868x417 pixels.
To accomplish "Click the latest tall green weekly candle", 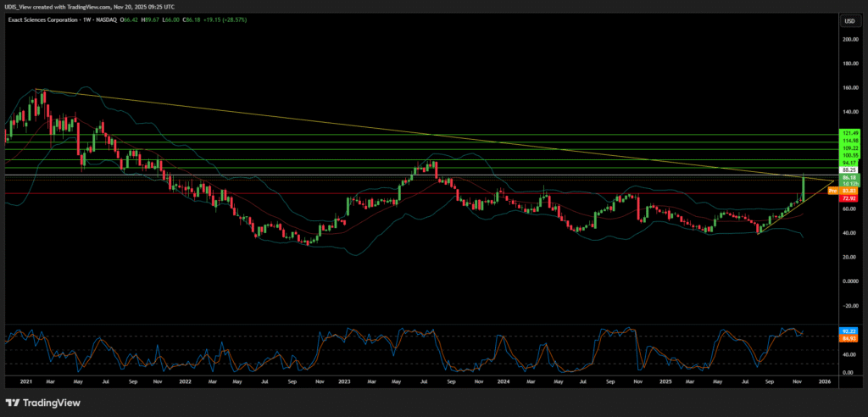I will 803,186.
